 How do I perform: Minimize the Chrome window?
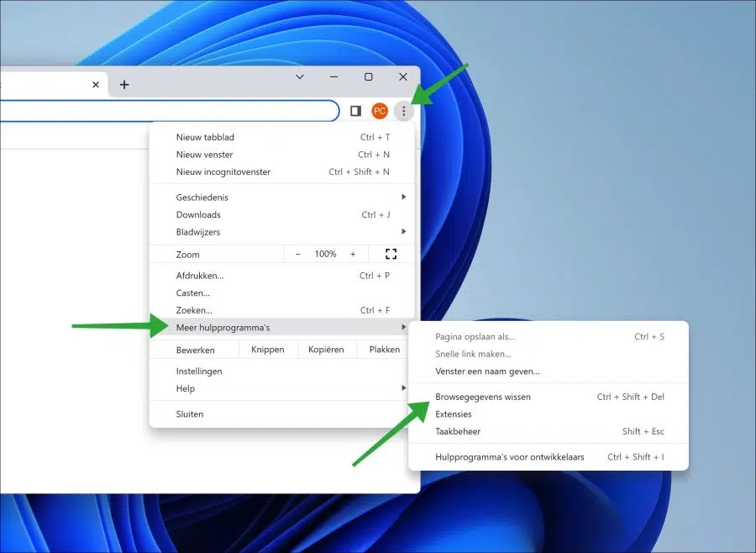pyautogui.click(x=333, y=76)
